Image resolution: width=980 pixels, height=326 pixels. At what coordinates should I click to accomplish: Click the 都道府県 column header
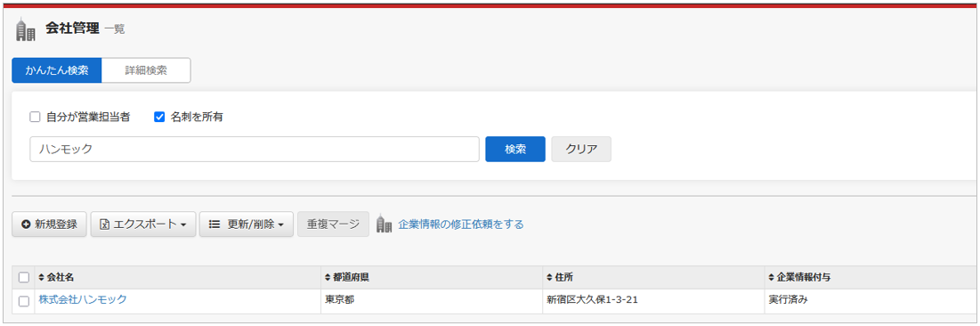coord(431,277)
